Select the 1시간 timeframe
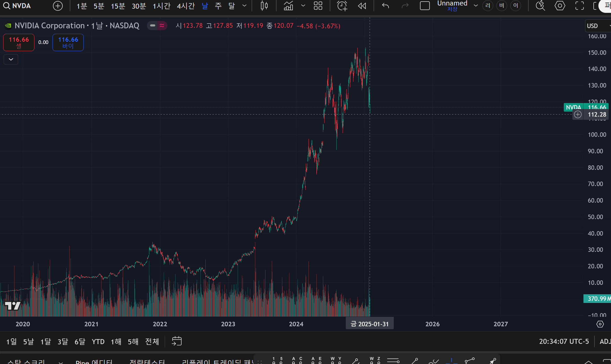Screen dimensions: 611x364 pyautogui.click(x=162, y=6)
